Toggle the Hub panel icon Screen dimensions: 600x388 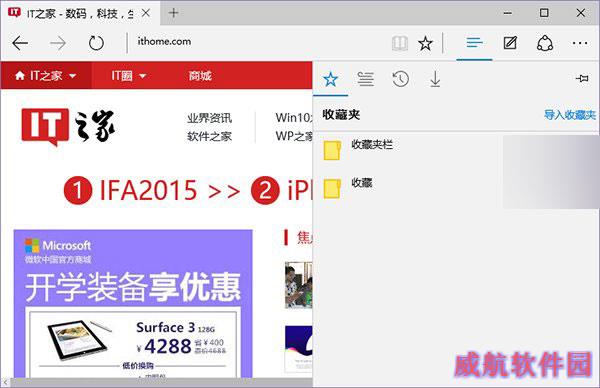coord(474,43)
